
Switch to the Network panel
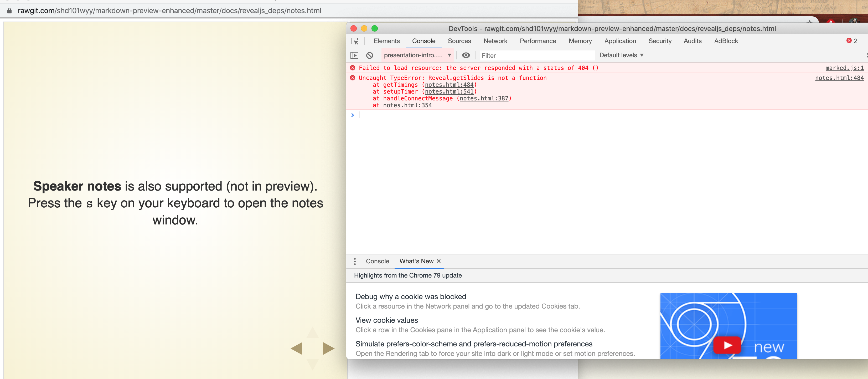(495, 41)
